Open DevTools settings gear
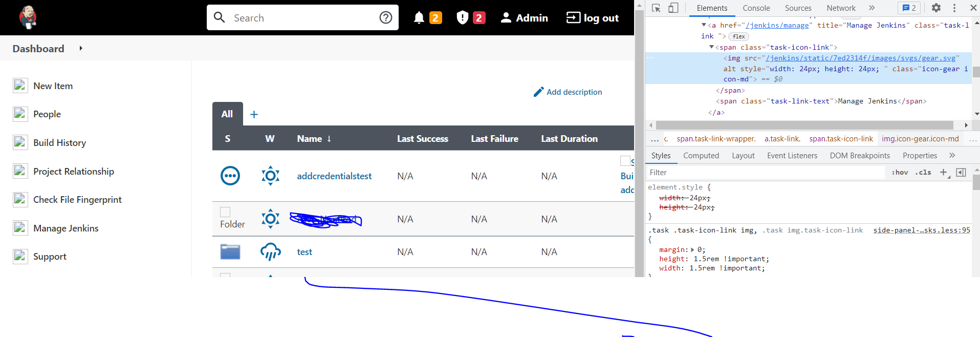This screenshot has width=980, height=337. [936, 8]
